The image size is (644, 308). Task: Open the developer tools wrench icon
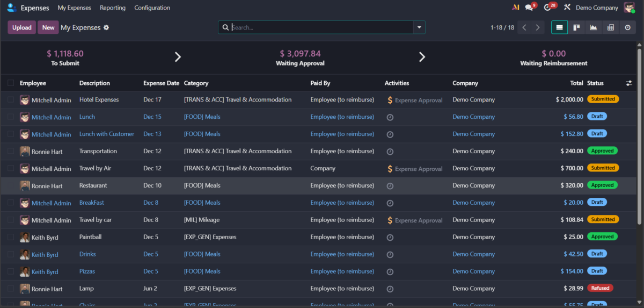click(x=567, y=8)
